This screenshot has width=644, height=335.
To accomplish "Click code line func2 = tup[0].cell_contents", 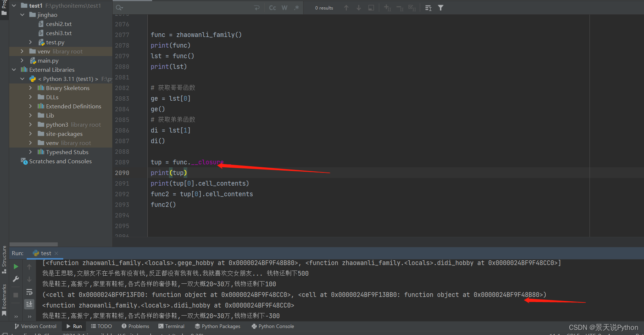I will (202, 194).
